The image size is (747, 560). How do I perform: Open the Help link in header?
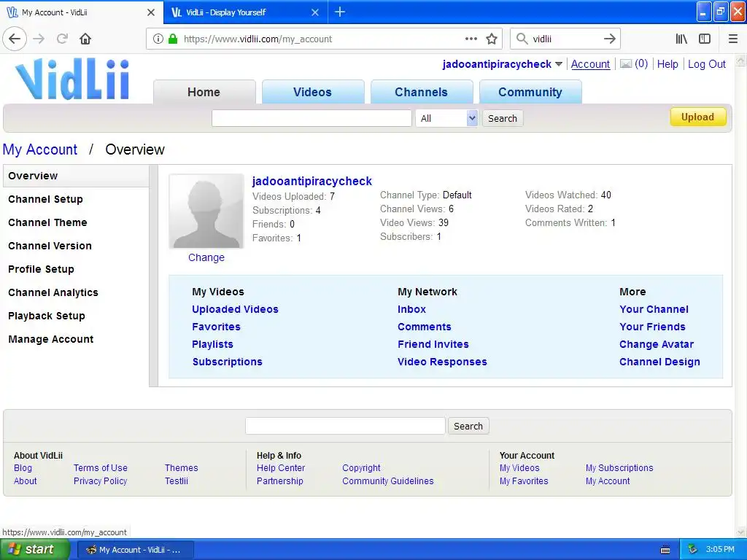[x=667, y=64]
